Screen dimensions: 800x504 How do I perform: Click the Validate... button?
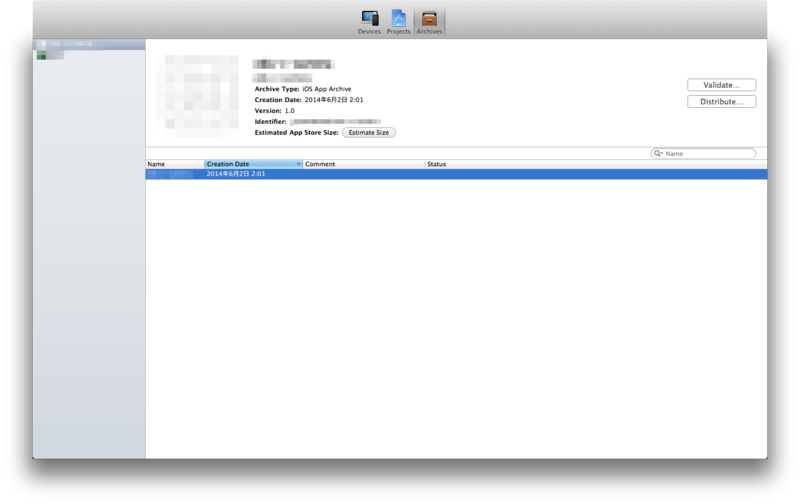click(x=721, y=85)
